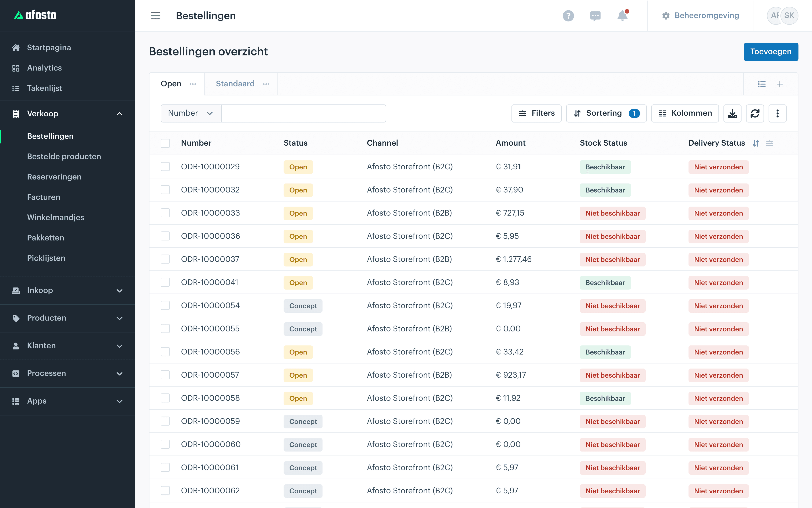Add a new view with plus icon
Viewport: 812px width, 508px height.
coord(780,84)
